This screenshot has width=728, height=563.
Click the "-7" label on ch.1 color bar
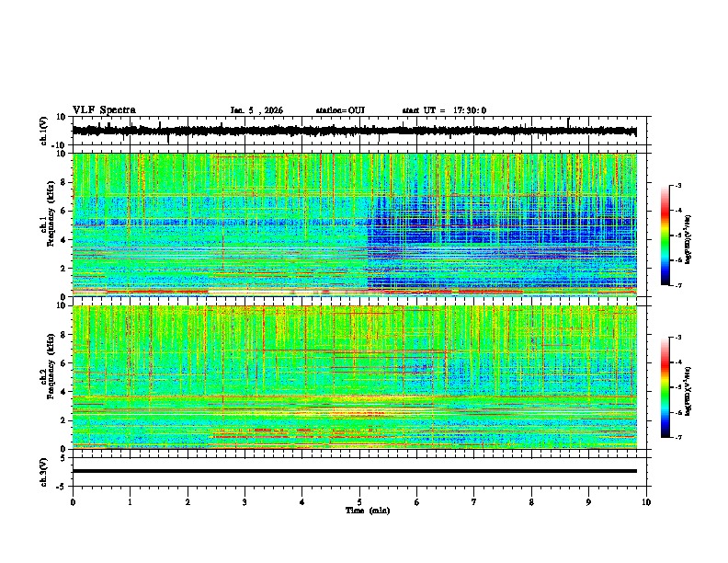[x=677, y=285]
